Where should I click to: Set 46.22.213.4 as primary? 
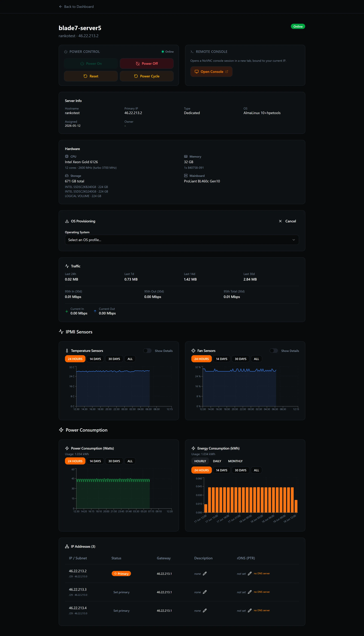121,611
